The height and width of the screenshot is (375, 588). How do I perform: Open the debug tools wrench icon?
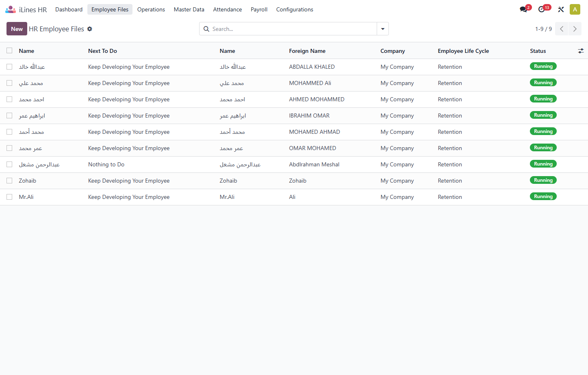[x=561, y=9]
